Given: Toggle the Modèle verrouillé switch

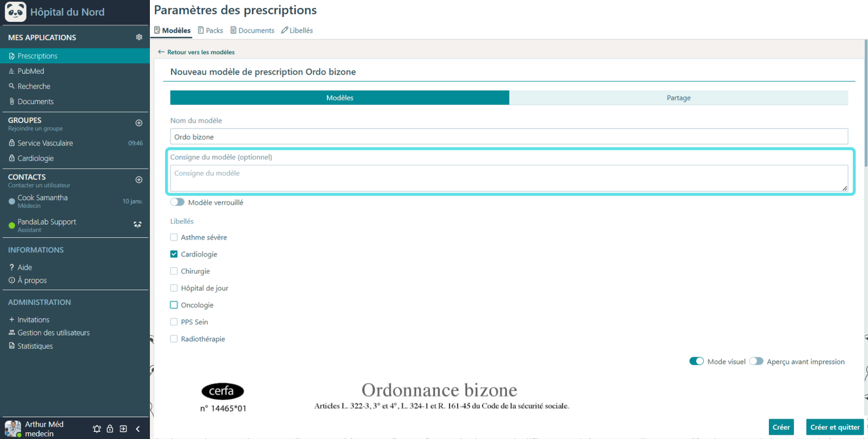Looking at the screenshot, I should click(178, 202).
